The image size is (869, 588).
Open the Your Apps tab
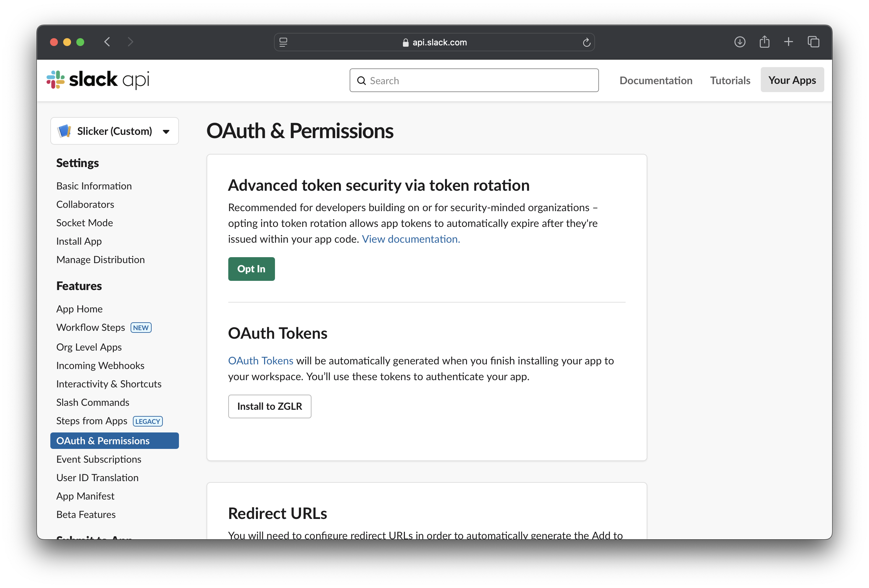click(x=792, y=80)
